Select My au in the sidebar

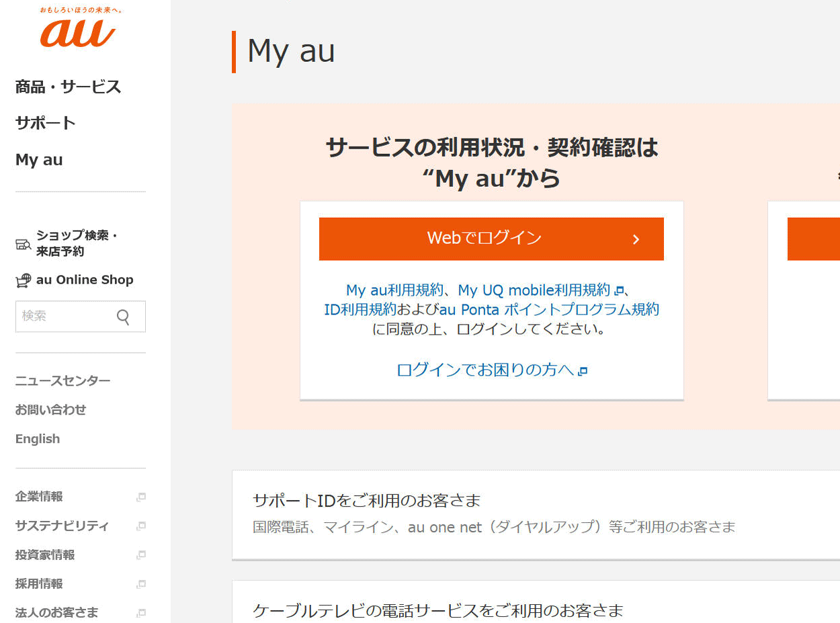39,160
